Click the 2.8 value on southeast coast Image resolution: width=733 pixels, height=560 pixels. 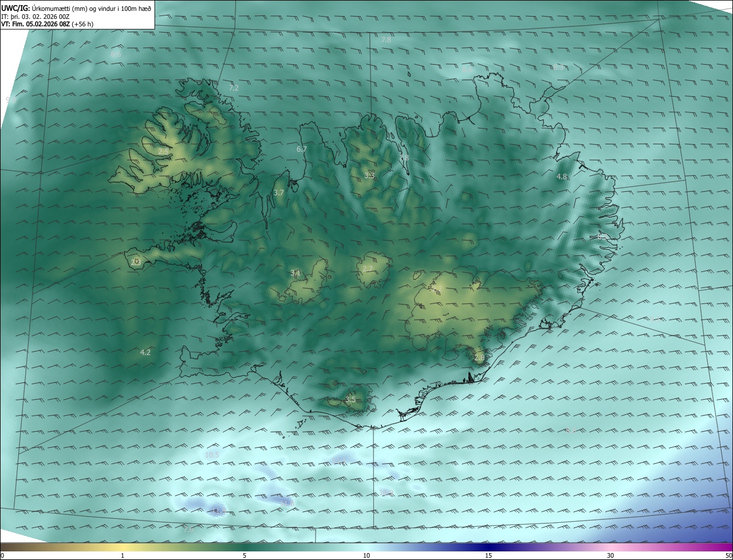coord(479,357)
